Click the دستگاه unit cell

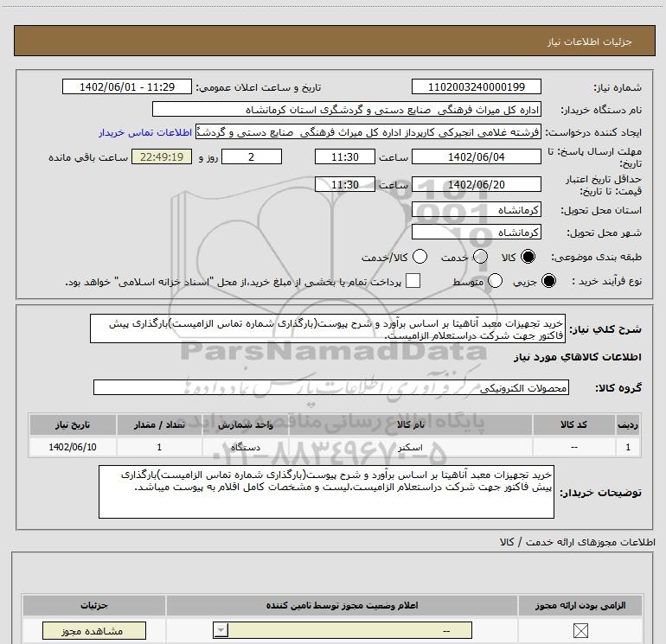(x=245, y=447)
